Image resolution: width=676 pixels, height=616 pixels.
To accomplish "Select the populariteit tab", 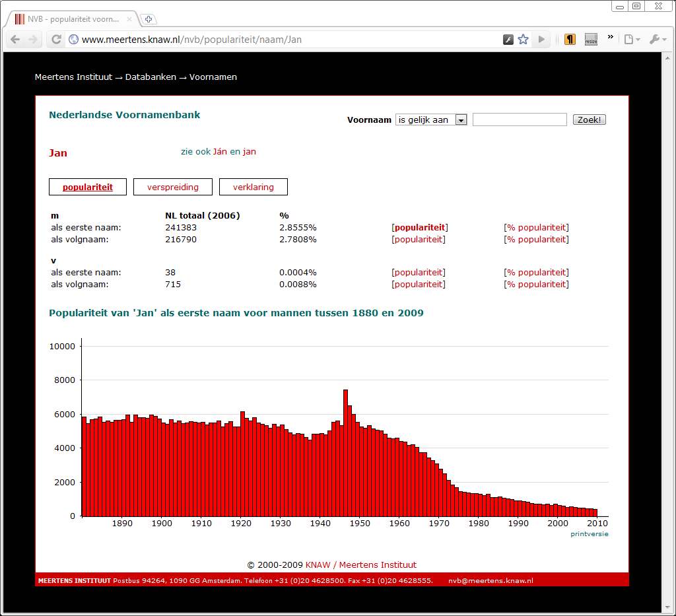I will [x=87, y=187].
